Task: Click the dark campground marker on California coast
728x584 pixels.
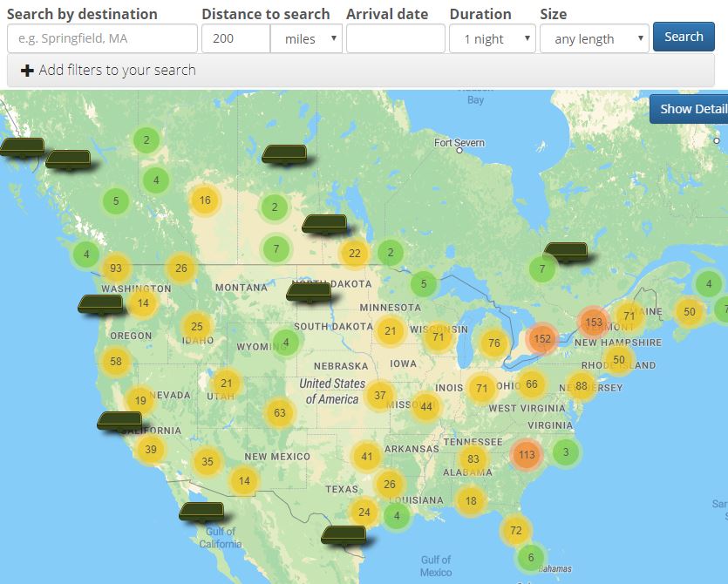Action: pos(119,422)
